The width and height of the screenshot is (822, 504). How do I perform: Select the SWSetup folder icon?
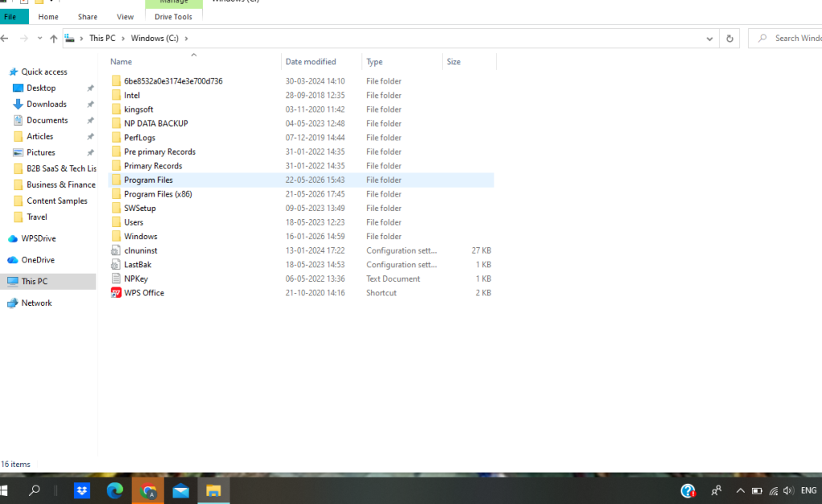tap(116, 209)
